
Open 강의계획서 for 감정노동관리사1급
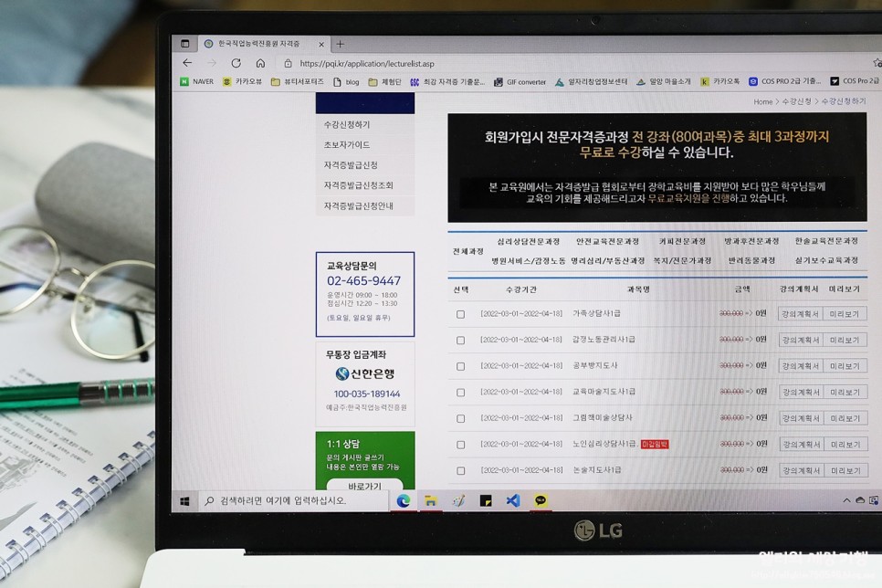[x=800, y=340]
